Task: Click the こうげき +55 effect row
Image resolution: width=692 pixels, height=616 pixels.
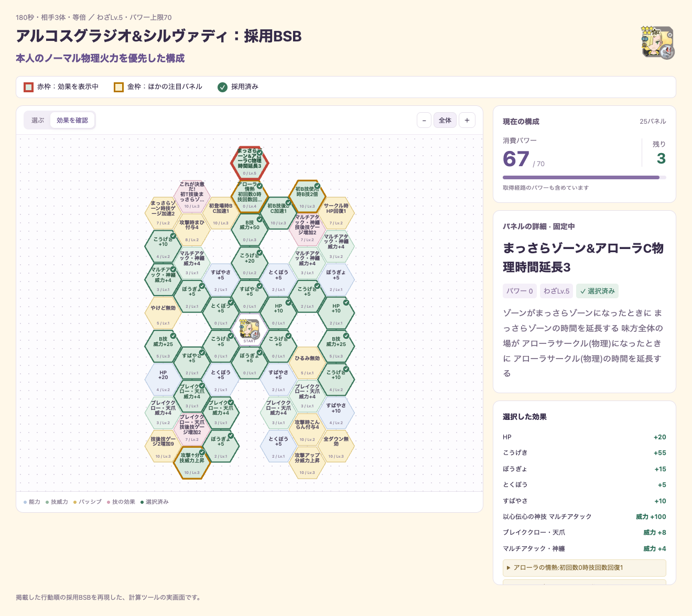Action: tap(584, 453)
